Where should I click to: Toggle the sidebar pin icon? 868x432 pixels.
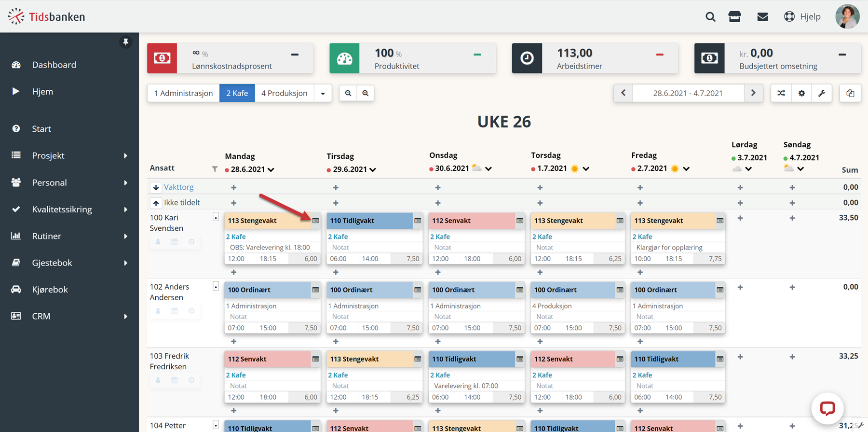tap(125, 42)
